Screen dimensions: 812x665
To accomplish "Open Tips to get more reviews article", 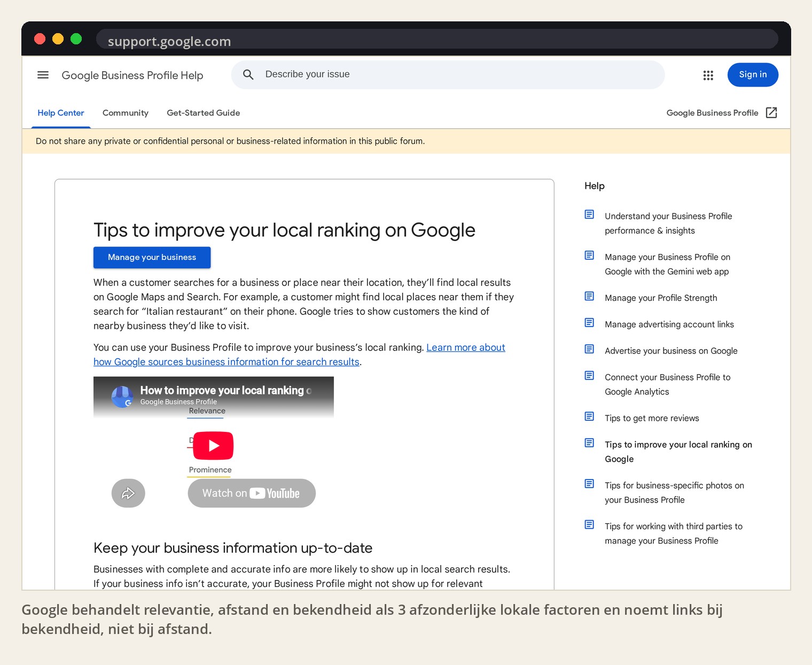I will pos(652,418).
